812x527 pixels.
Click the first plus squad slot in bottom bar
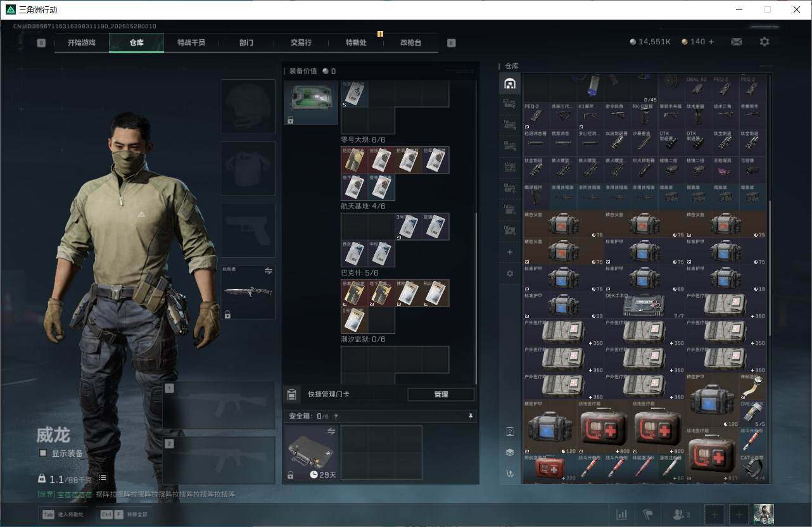pyautogui.click(x=714, y=514)
